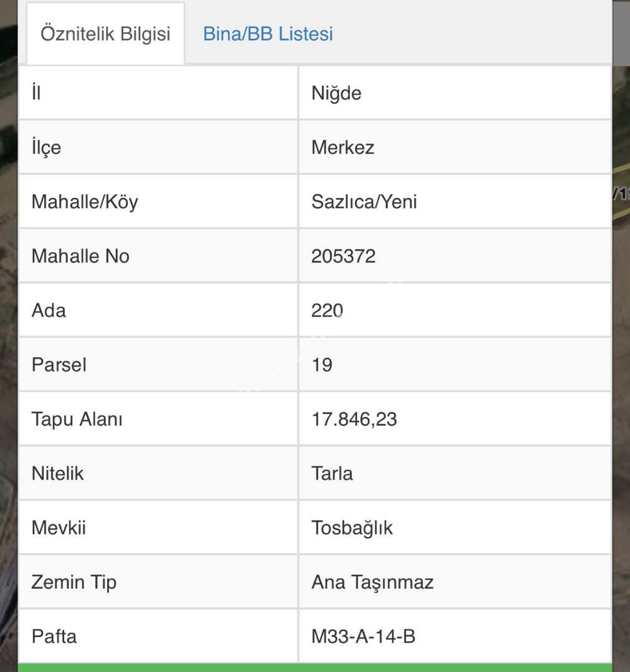Click the Mahalle/Köy row label
This screenshot has width=630, height=672.
(85, 202)
